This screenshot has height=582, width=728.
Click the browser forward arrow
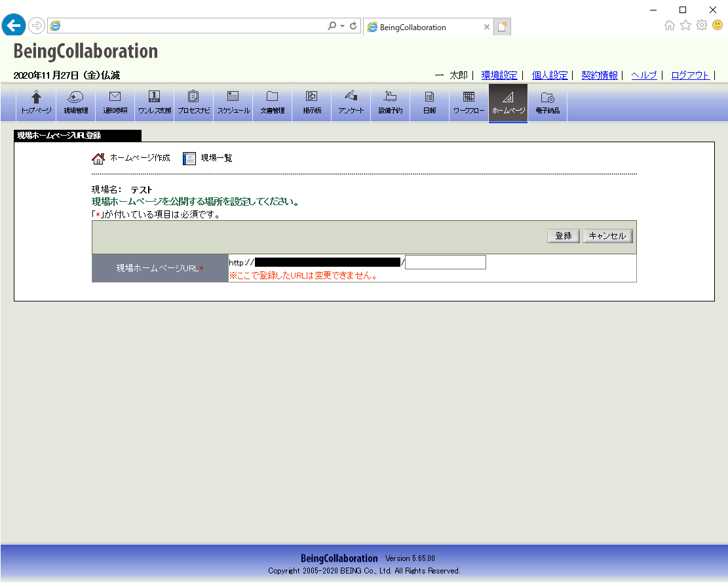tap(37, 26)
